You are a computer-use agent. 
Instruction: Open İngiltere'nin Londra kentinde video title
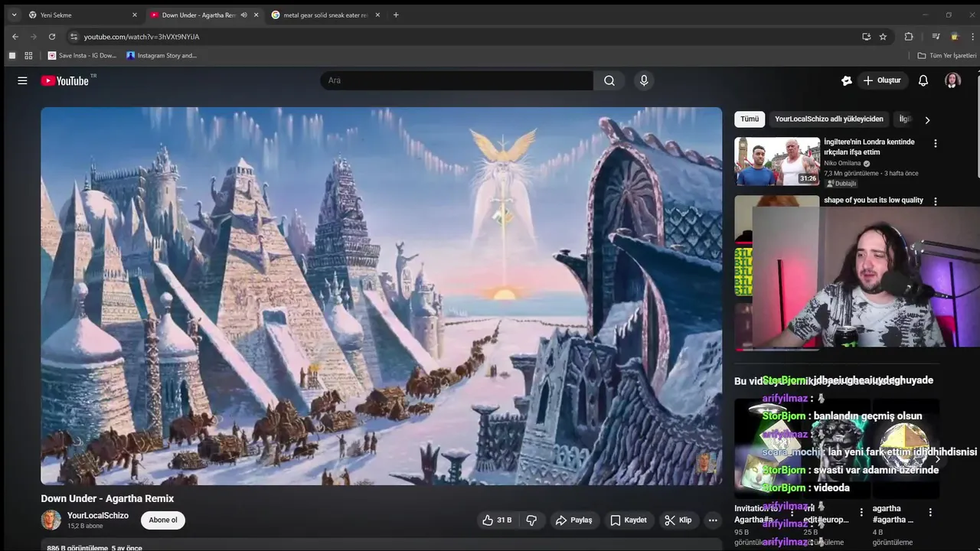(x=869, y=147)
